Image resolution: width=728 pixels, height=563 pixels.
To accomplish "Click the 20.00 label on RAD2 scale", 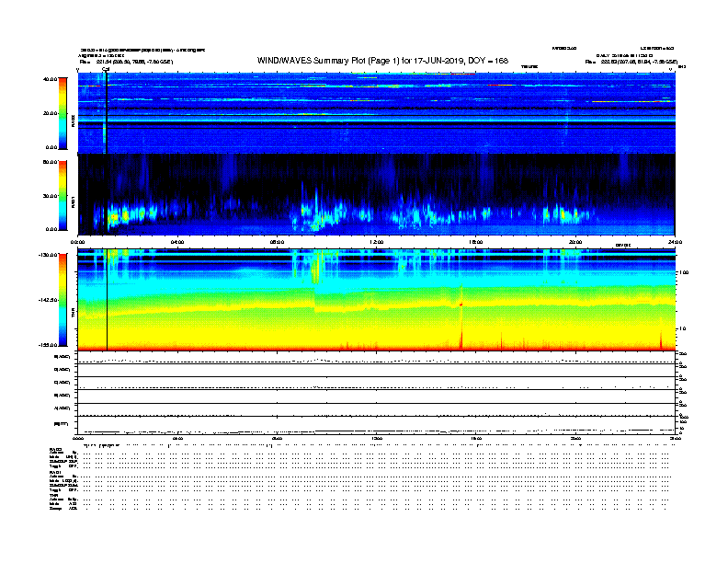I will [x=51, y=113].
